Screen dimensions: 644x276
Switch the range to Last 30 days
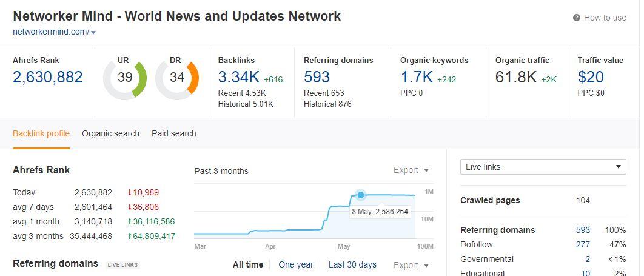pyautogui.click(x=352, y=264)
